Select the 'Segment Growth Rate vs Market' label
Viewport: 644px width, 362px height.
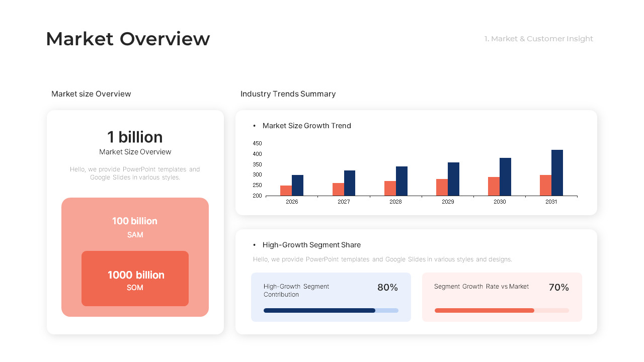(481, 287)
